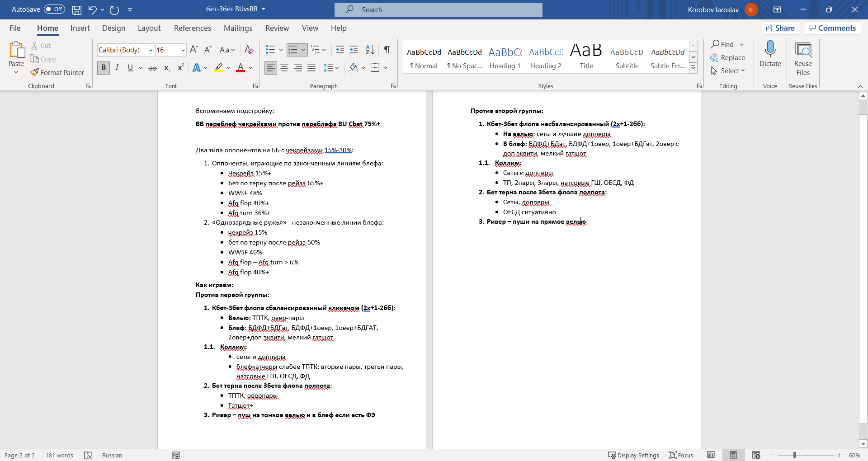Justify text alignment

311,68
